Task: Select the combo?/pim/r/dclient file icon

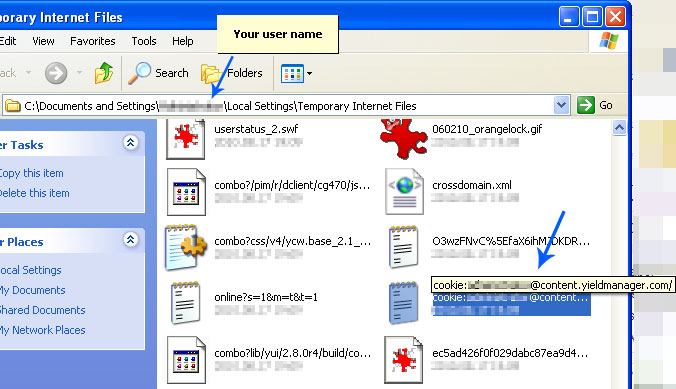Action: pos(186,192)
